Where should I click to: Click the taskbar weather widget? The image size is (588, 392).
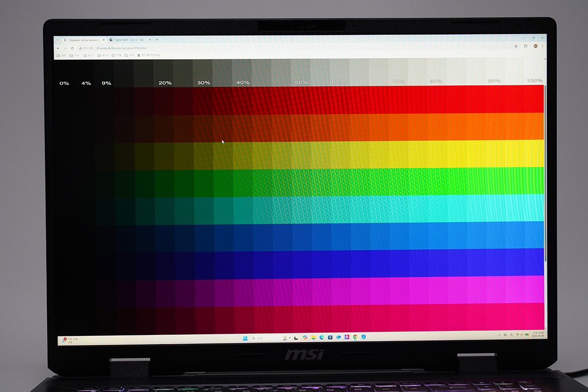pyautogui.click(x=69, y=341)
